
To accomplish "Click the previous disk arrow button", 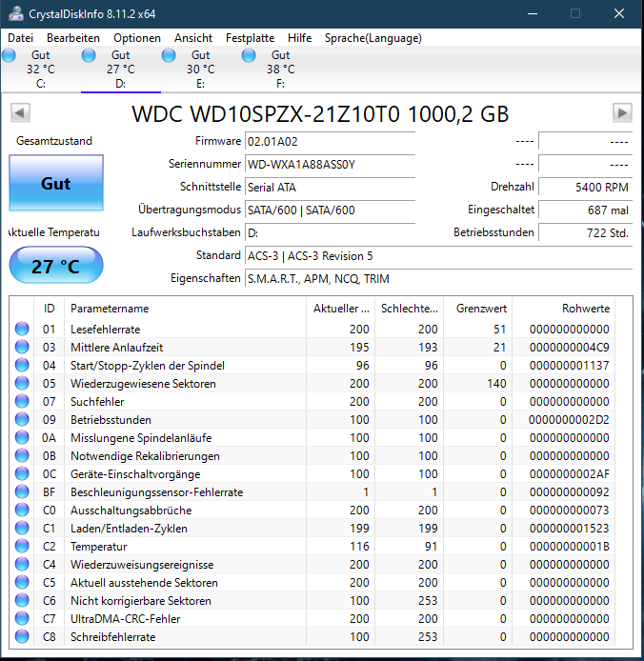I will point(20,112).
